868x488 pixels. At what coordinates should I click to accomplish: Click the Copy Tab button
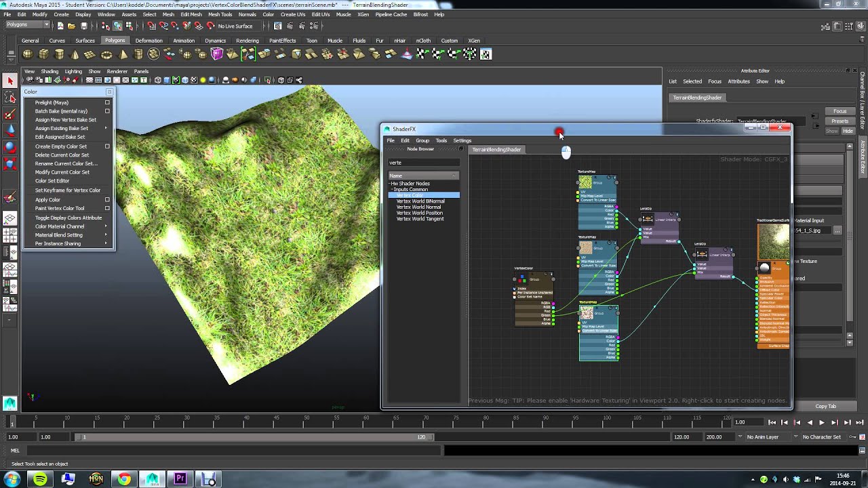click(825, 406)
